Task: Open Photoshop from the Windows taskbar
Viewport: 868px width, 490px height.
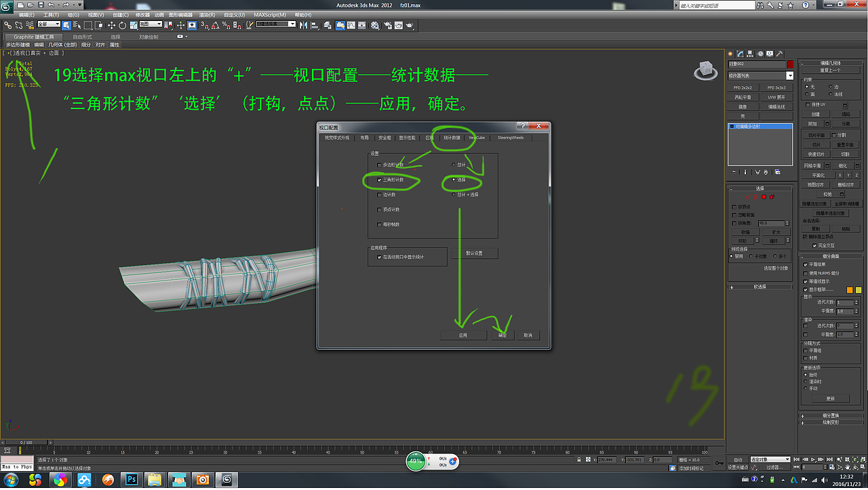Action: pos(132,480)
